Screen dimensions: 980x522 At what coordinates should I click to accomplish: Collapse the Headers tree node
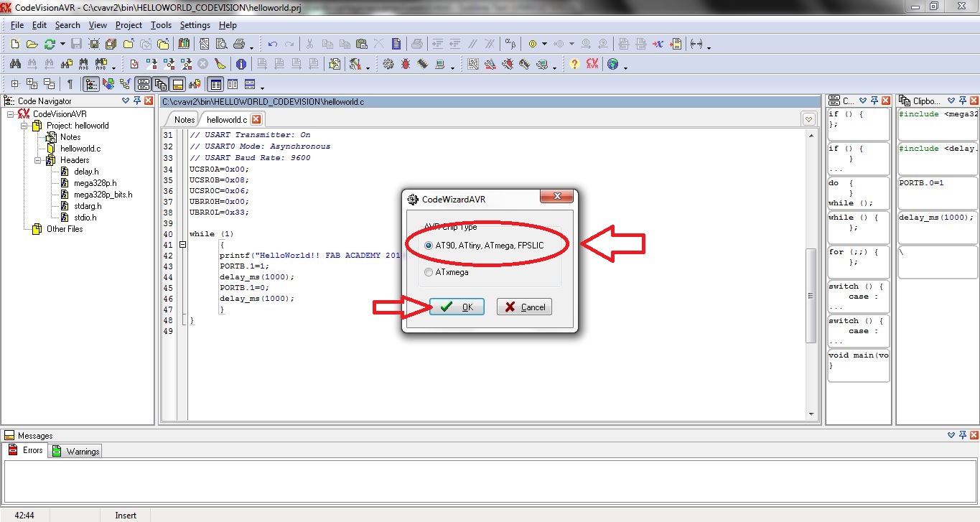pyautogui.click(x=38, y=160)
